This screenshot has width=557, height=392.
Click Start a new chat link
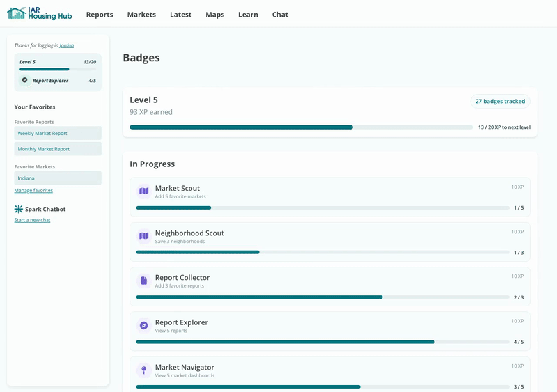[32, 220]
